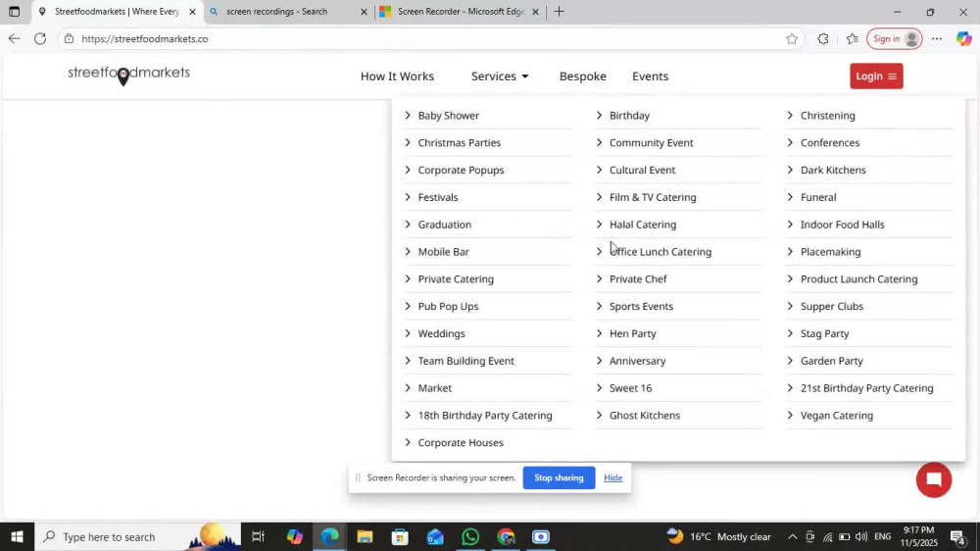
Task: Click the Hide link in sharing bar
Action: pyautogui.click(x=613, y=477)
